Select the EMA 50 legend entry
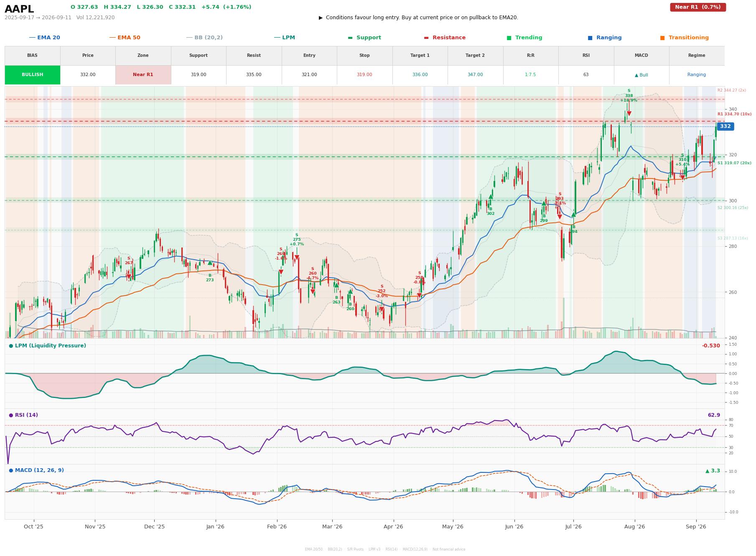 click(x=125, y=38)
